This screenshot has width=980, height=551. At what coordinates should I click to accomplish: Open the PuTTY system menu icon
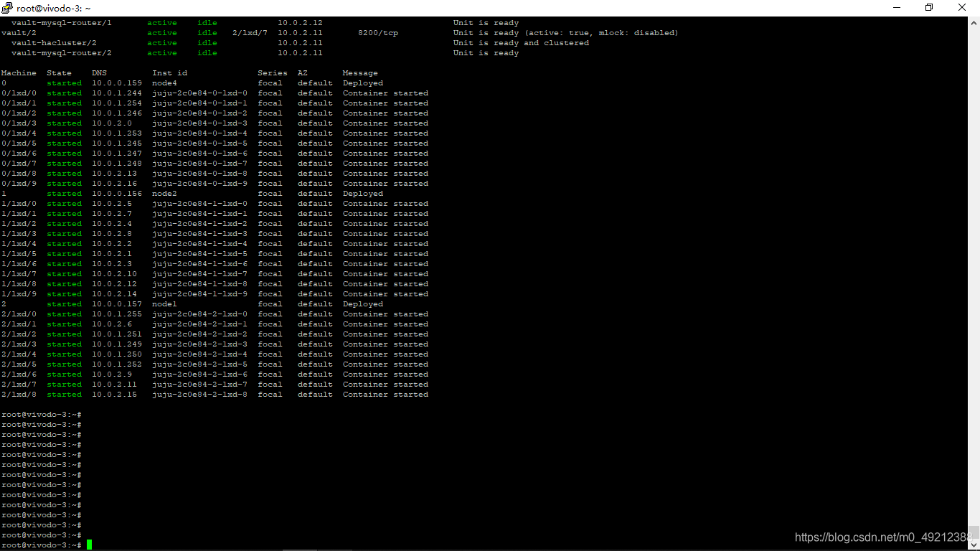click(7, 8)
